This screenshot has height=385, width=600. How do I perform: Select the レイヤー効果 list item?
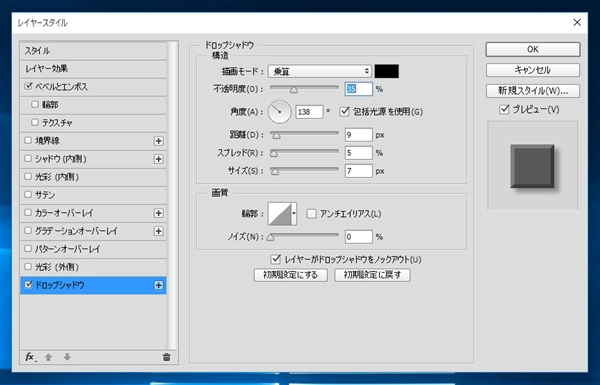click(93, 69)
